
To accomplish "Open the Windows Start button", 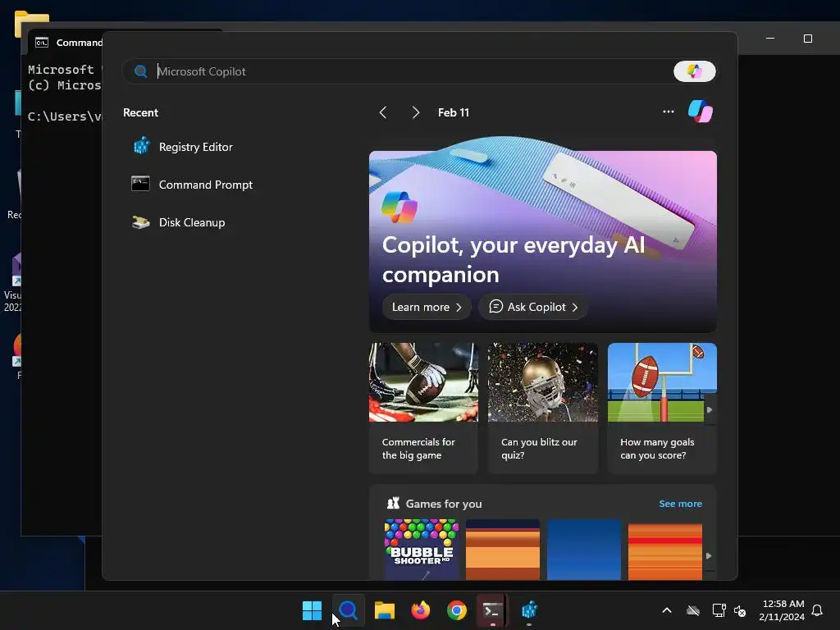I will pos(312,610).
